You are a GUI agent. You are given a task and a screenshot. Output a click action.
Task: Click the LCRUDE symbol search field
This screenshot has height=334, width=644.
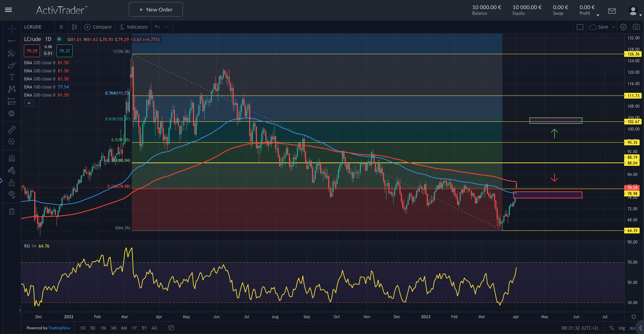37,27
